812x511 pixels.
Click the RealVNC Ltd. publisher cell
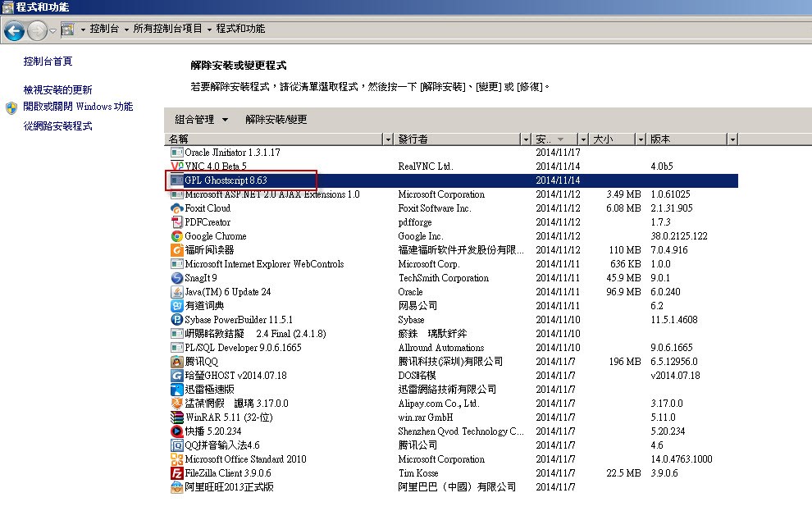[x=425, y=167]
